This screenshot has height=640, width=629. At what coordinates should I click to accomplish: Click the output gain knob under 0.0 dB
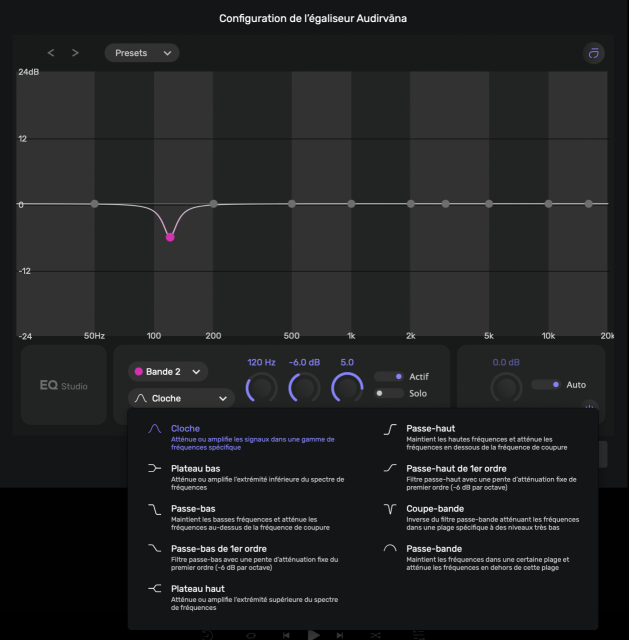pyautogui.click(x=506, y=388)
